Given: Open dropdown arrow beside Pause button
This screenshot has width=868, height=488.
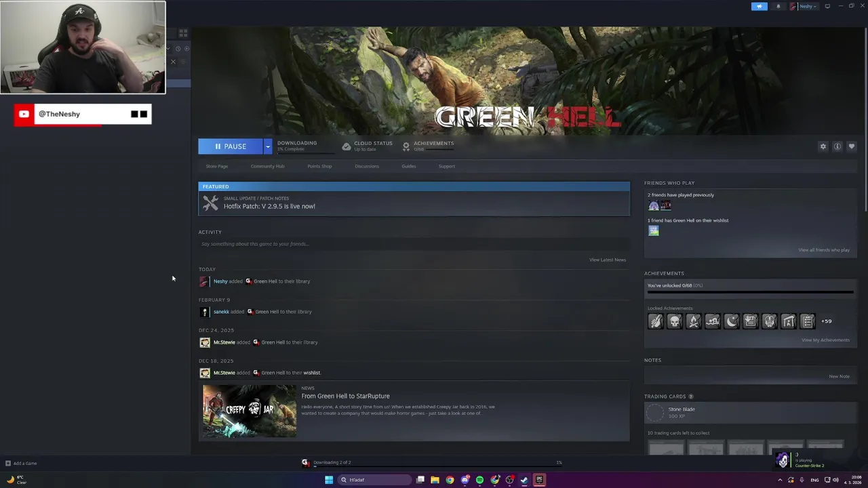Looking at the screenshot, I should coord(268,146).
